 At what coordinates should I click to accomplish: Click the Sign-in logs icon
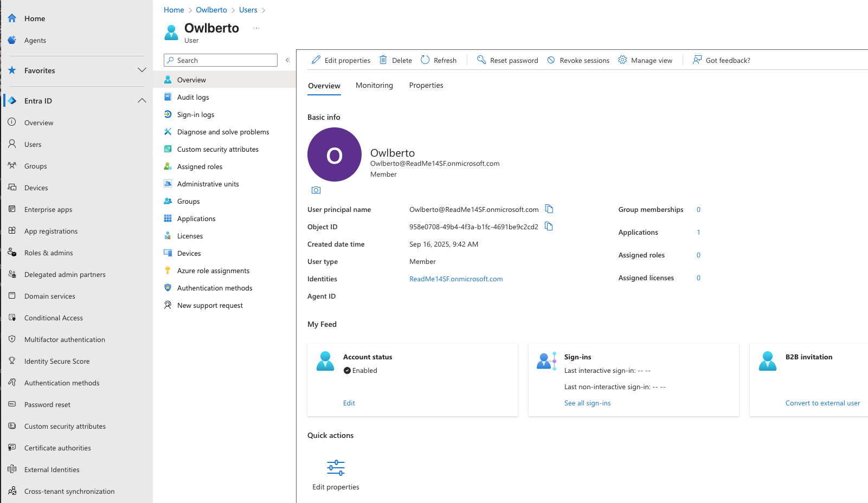168,114
